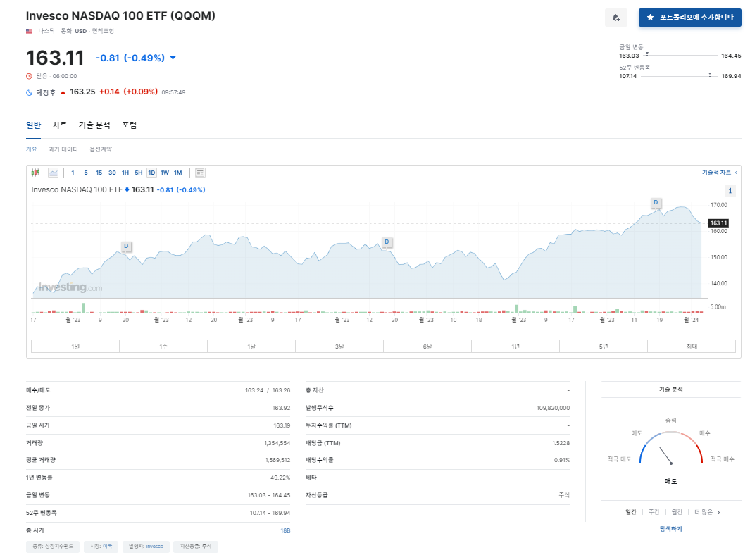Set chart range to 1년
Image resolution: width=750 pixels, height=560 pixels.
coord(515,346)
